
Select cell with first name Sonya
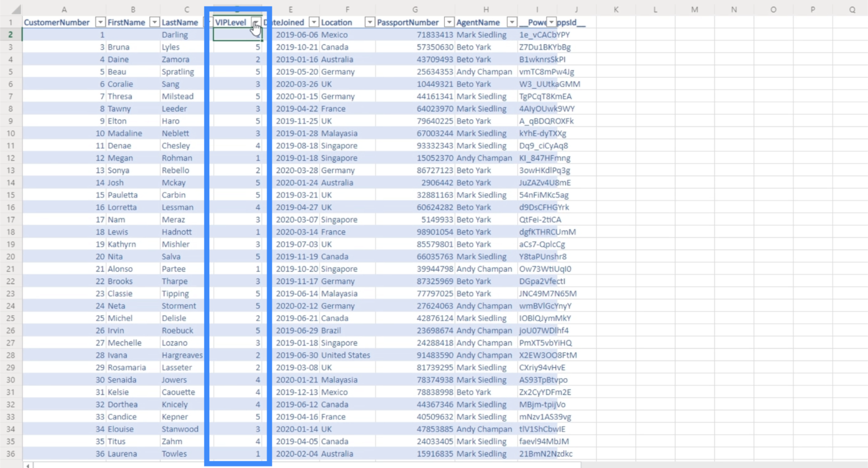133,170
